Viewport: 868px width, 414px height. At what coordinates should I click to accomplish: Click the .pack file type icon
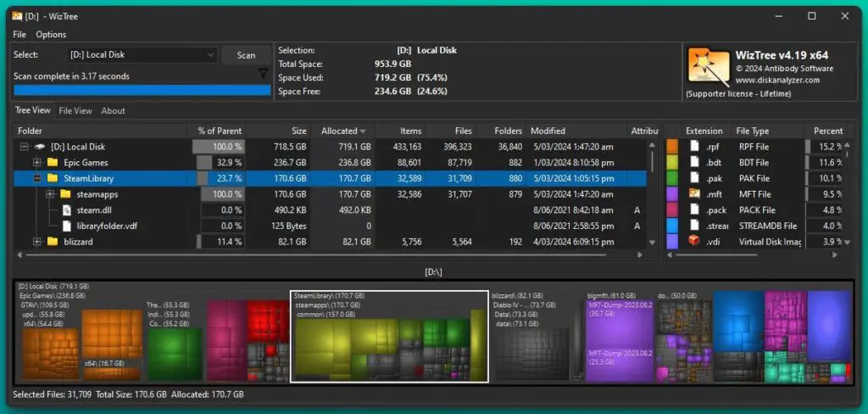coord(694,210)
